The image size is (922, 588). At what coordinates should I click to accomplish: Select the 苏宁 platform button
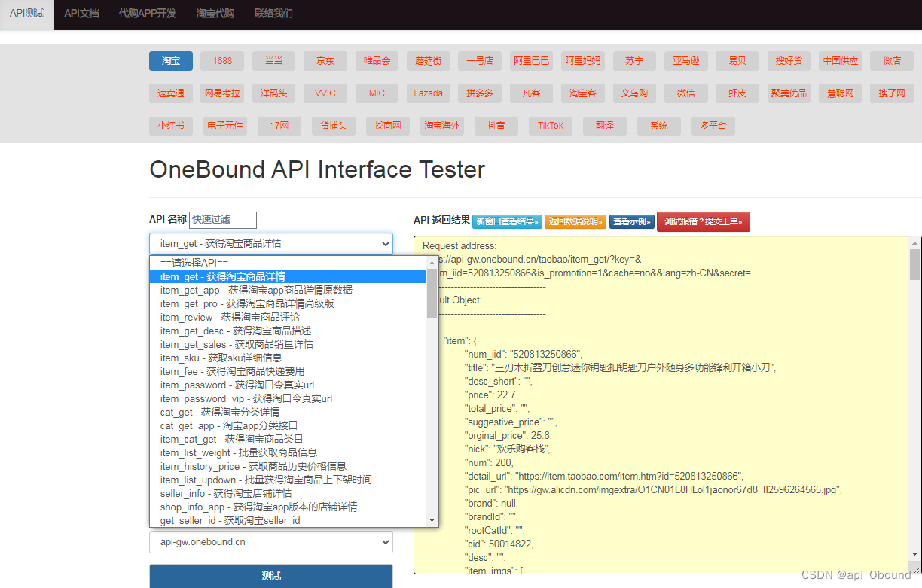click(x=634, y=61)
